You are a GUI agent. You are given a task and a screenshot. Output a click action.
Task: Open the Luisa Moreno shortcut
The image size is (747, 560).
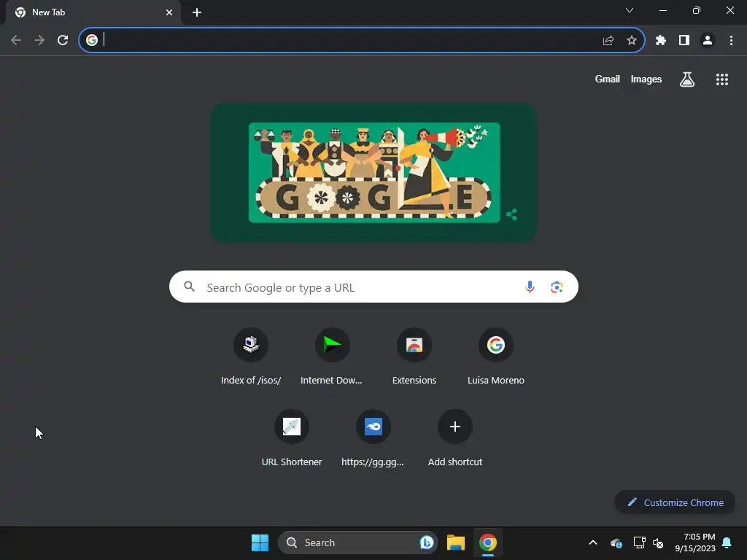coord(495,356)
